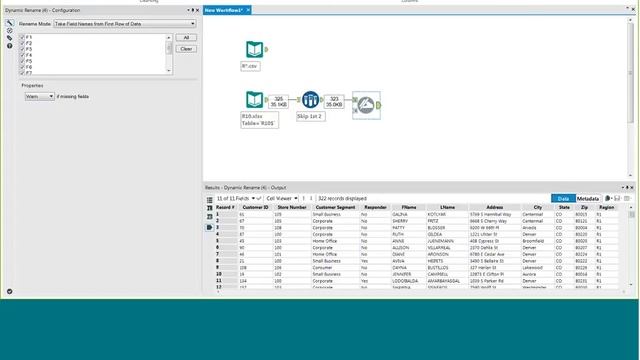
Task: Open the Rename Mode dropdown
Action: [x=125, y=24]
